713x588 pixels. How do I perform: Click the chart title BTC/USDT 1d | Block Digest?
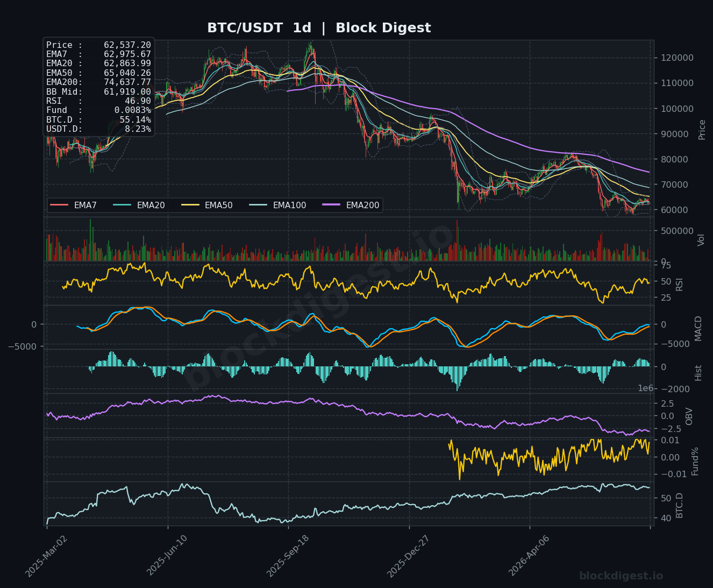[319, 28]
